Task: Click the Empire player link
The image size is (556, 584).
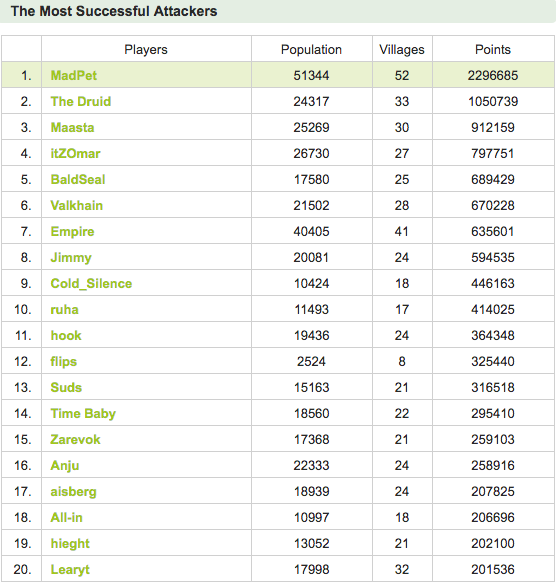Action: 72,232
